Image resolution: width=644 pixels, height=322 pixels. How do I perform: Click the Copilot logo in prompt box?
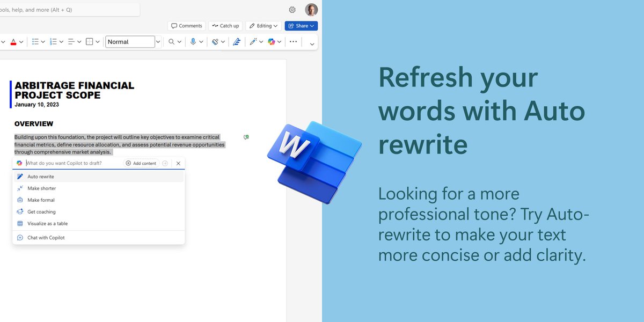click(x=19, y=163)
